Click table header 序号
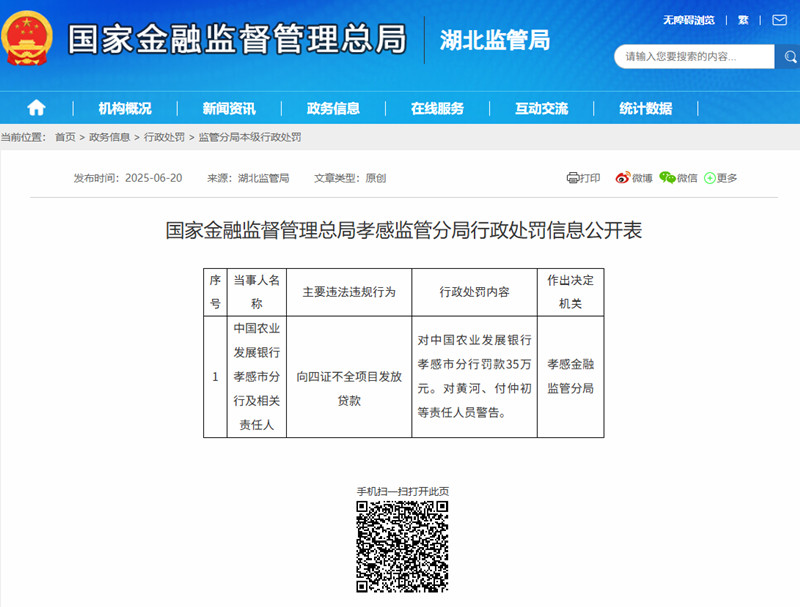Image resolution: width=800 pixels, height=607 pixels. coord(215,292)
